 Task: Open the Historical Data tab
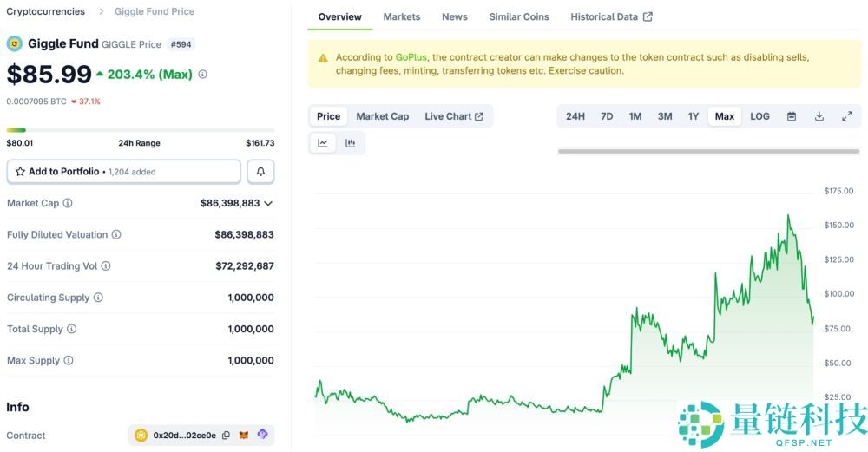point(611,16)
